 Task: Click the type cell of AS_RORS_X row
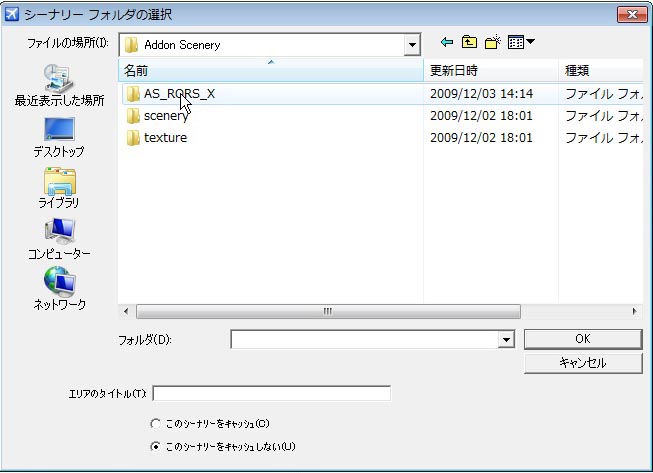604,94
